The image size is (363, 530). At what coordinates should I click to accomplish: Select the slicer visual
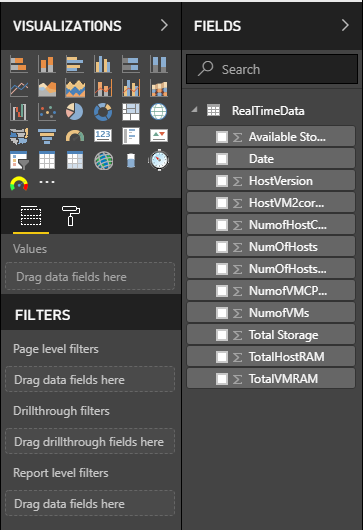pyautogui.click(x=19, y=160)
